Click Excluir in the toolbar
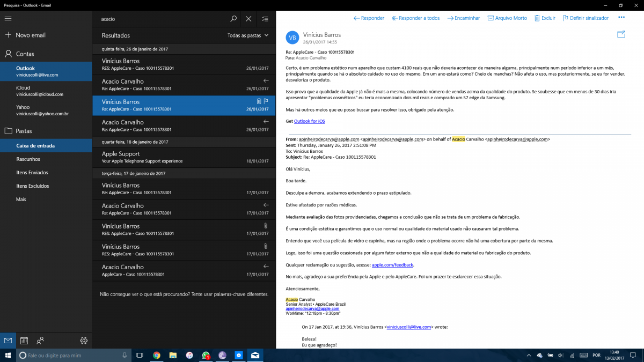This screenshot has height=362, width=644. click(x=545, y=18)
